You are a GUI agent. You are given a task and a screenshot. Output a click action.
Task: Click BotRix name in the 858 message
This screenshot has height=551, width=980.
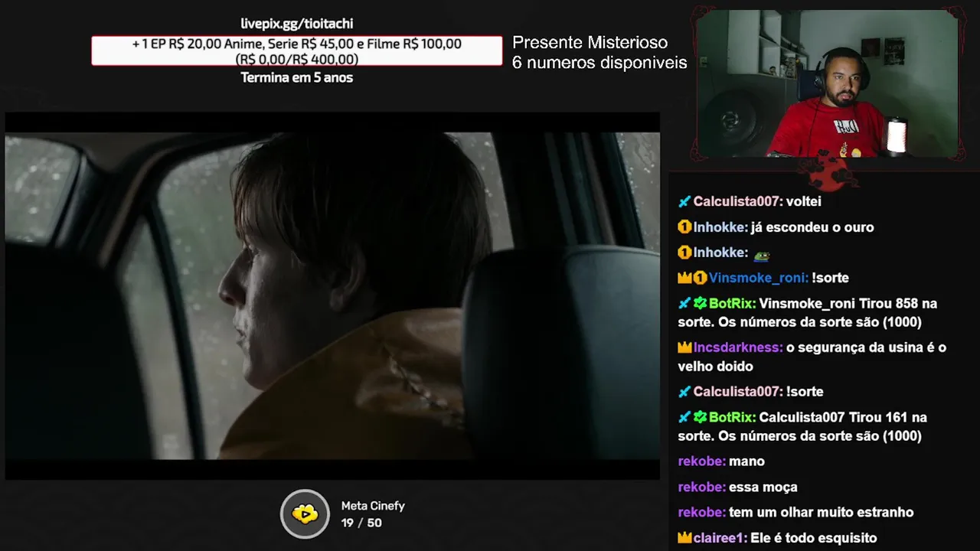click(x=732, y=304)
